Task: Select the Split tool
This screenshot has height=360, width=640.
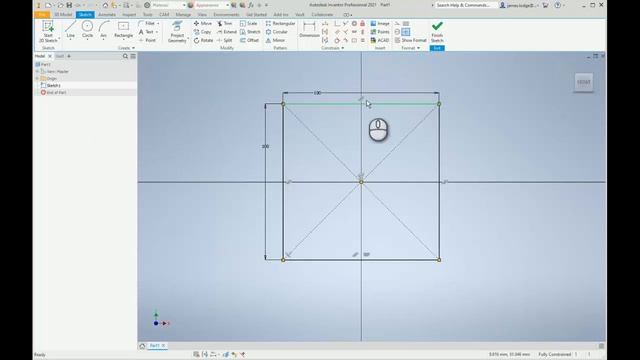Action: coord(224,40)
